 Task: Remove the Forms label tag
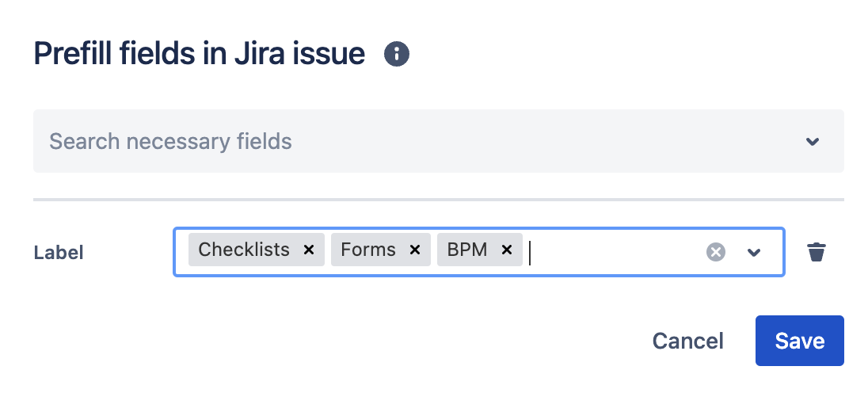click(414, 250)
